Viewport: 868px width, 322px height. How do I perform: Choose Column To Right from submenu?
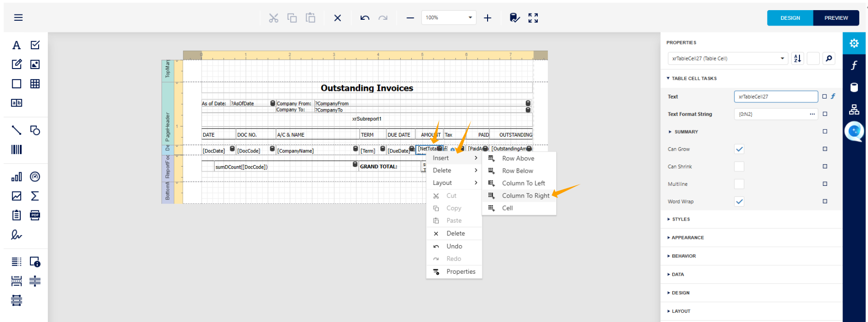(x=525, y=196)
